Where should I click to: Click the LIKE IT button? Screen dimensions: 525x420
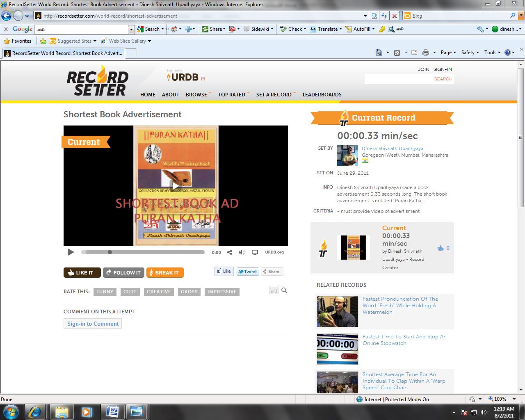[81, 272]
